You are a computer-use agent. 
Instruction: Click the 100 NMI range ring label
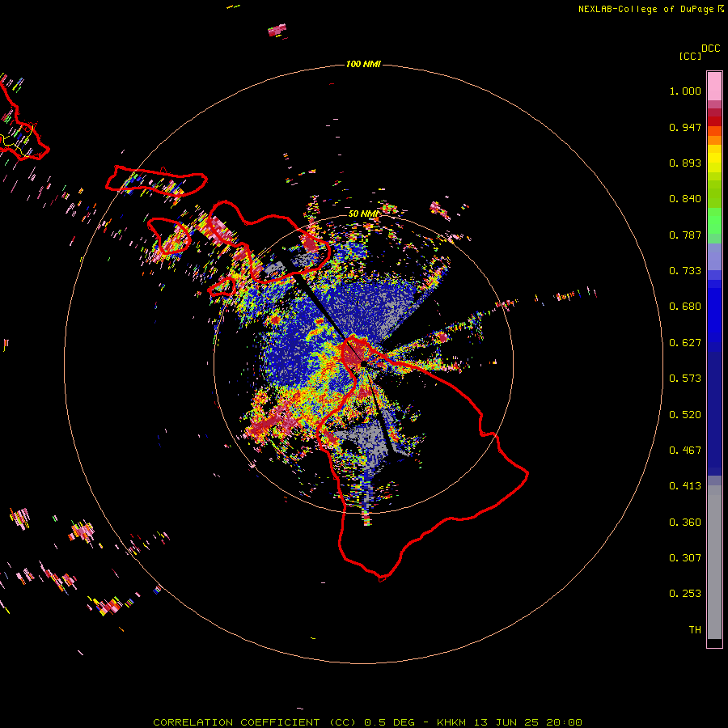pos(363,64)
